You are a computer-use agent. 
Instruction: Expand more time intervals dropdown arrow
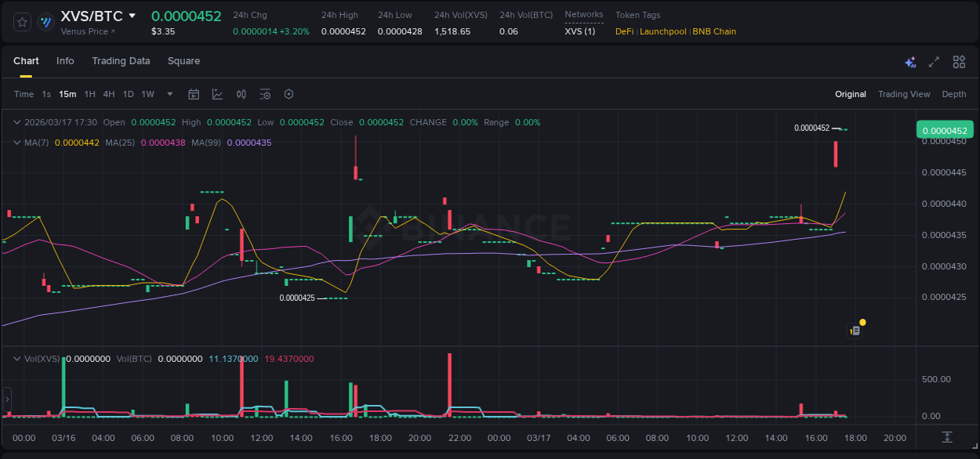click(x=170, y=94)
